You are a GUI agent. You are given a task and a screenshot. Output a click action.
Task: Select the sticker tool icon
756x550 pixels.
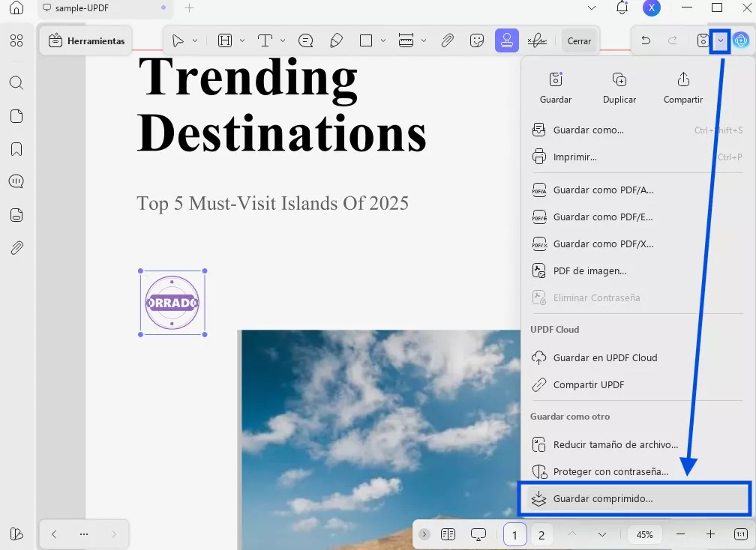click(476, 40)
